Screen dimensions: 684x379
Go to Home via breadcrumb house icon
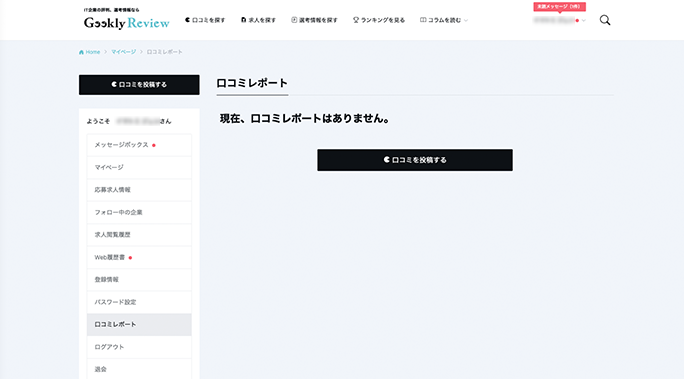point(81,52)
